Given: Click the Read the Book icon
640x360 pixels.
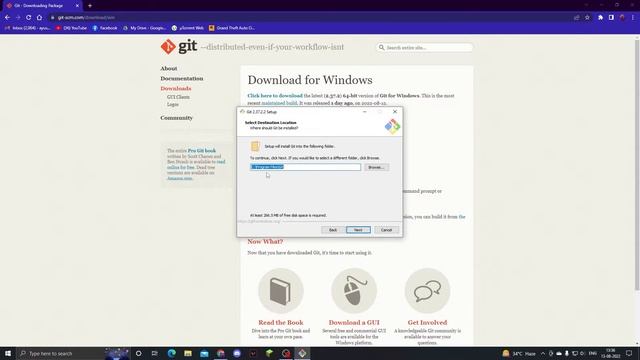Looking at the screenshot, I should pyautogui.click(x=281, y=291).
